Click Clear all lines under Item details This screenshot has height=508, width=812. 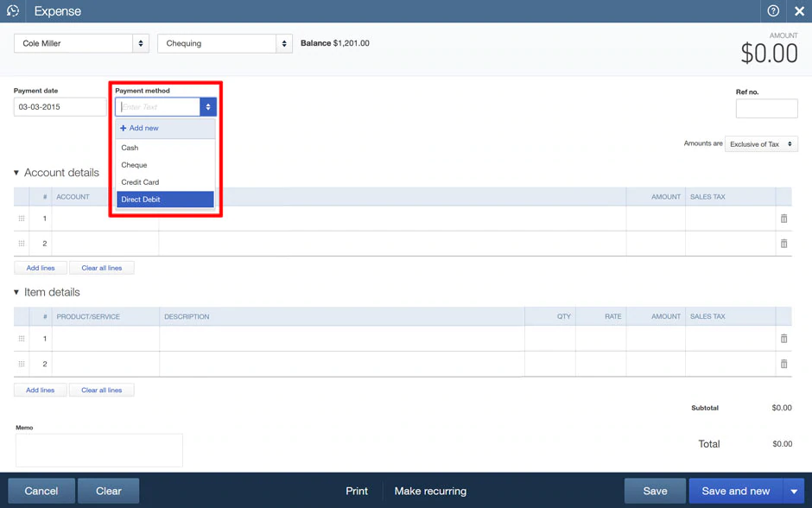[x=102, y=390]
